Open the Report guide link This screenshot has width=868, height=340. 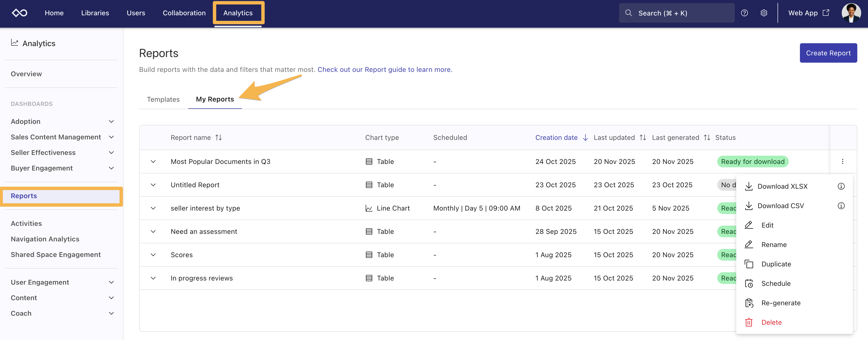(384, 70)
